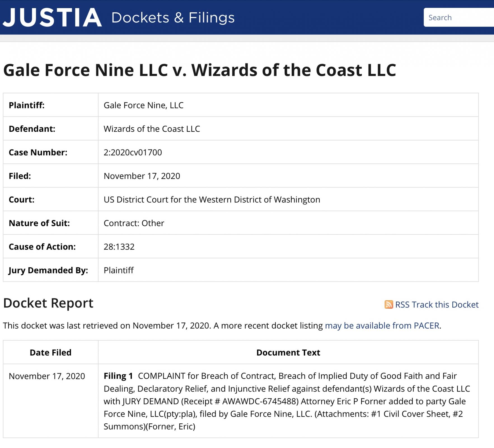Click the Date Filed column header
Viewport: 494px width, 448px height.
pos(50,352)
